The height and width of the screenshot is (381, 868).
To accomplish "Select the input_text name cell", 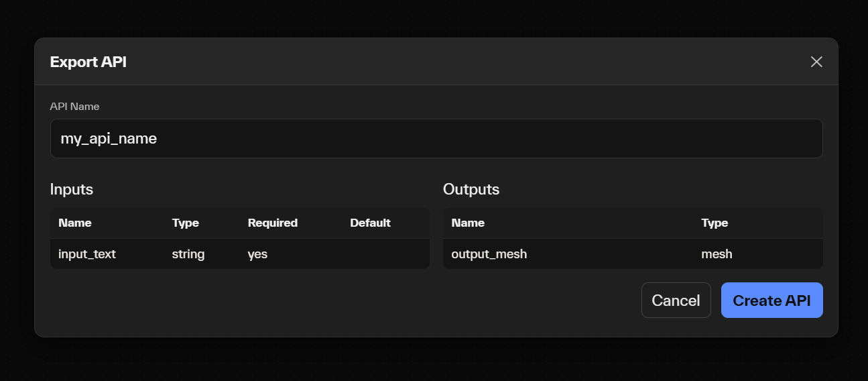I will (87, 254).
